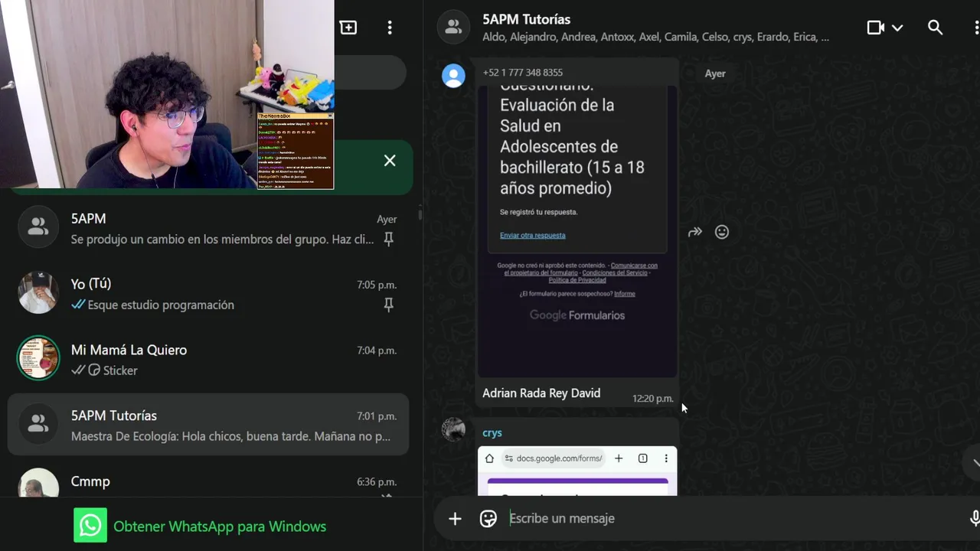Click the Ayer date label in chat
The height and width of the screenshot is (551, 980).
(x=715, y=73)
